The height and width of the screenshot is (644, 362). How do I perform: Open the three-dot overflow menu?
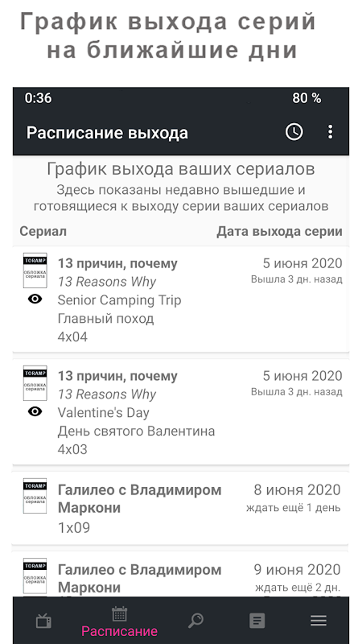point(330,132)
